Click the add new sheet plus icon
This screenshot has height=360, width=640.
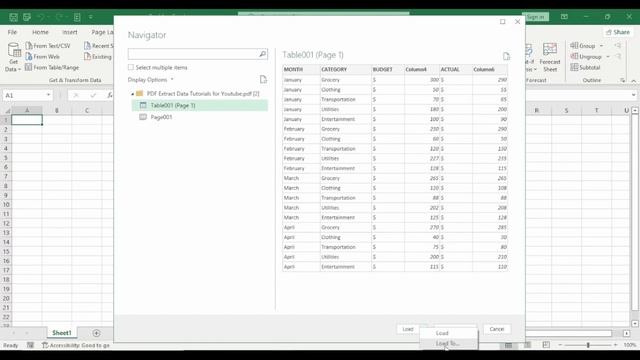96,333
